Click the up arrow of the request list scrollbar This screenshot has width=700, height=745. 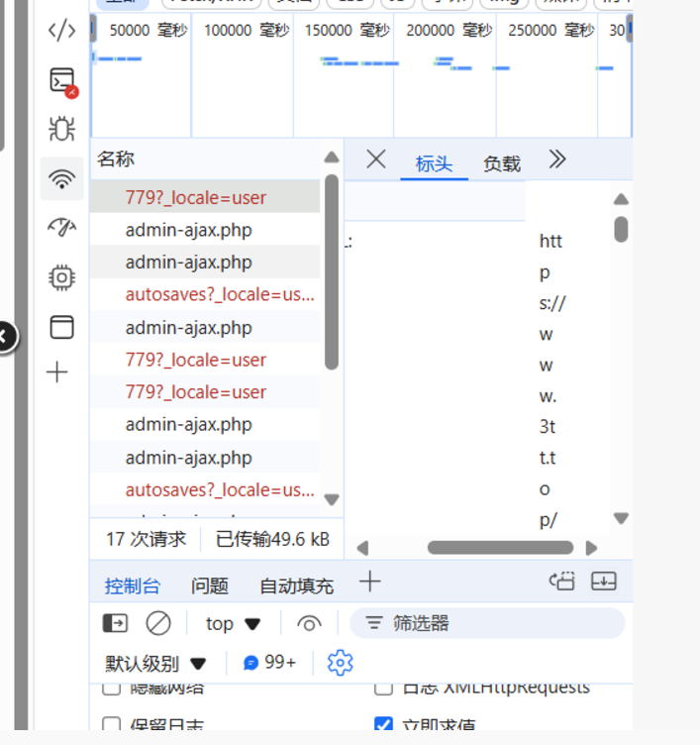(x=332, y=158)
